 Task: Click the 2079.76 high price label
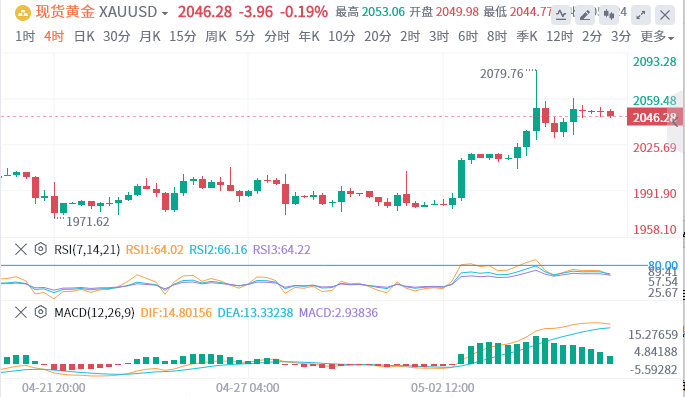(502, 74)
